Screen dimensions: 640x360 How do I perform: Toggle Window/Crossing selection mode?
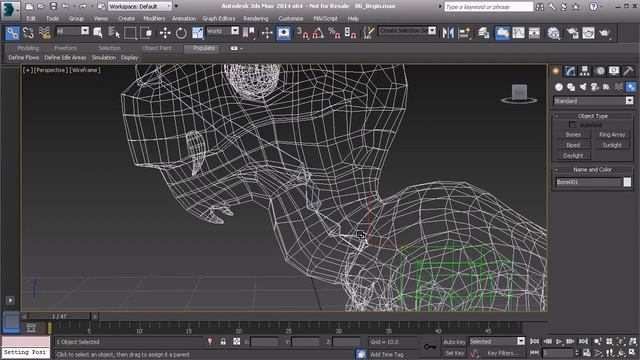tap(146, 33)
